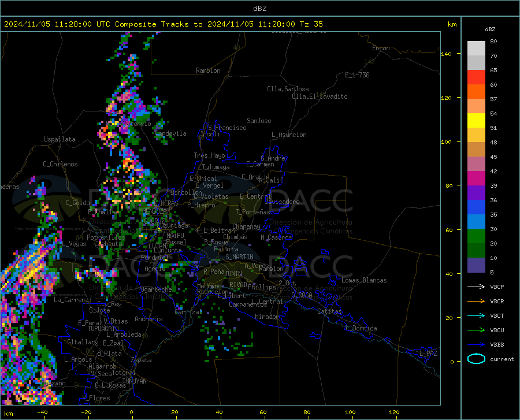Click the Tres_Mayo map label
520x420 pixels.
[x=209, y=155]
